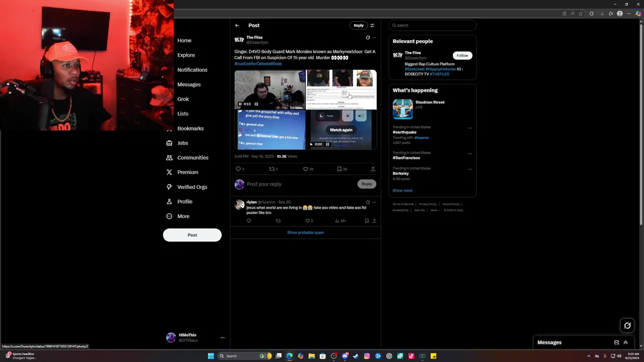This screenshot has width=644, height=362.
Task: Show probable spam replies
Action: (x=305, y=232)
